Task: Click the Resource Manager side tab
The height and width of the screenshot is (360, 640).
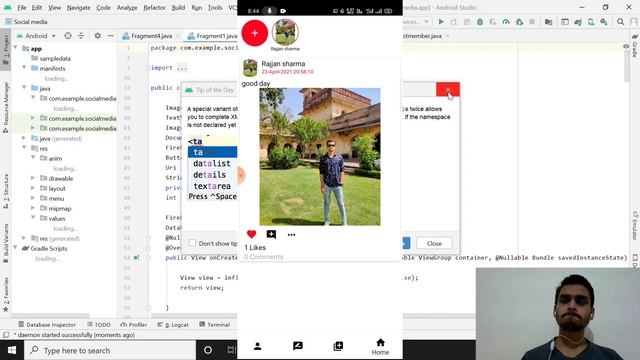Action: tap(6, 107)
